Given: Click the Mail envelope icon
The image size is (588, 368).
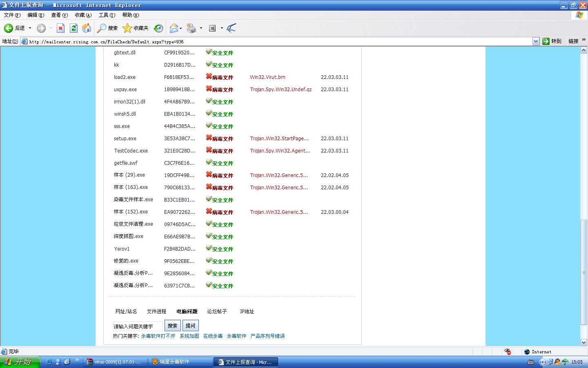Looking at the screenshot, I should (174, 28).
